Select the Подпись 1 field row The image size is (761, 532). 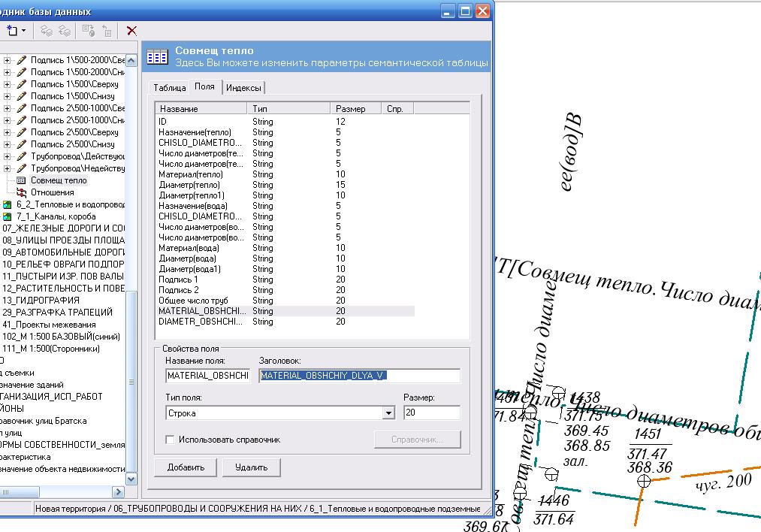click(x=286, y=280)
